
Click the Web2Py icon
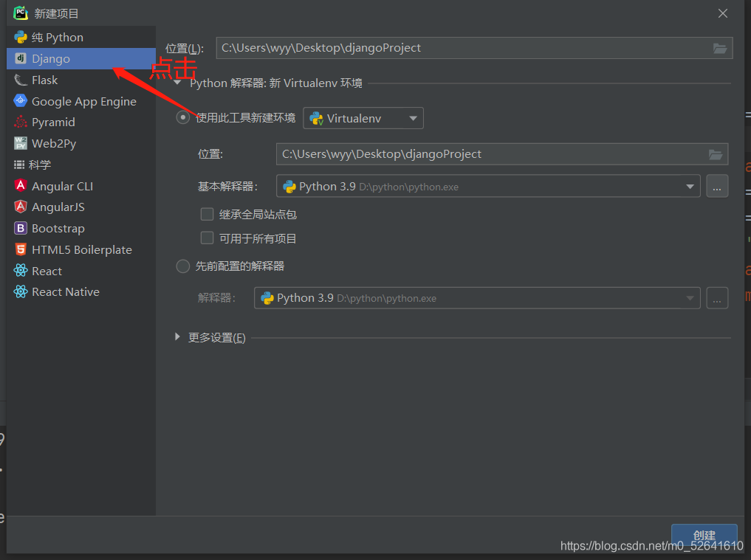[21, 143]
